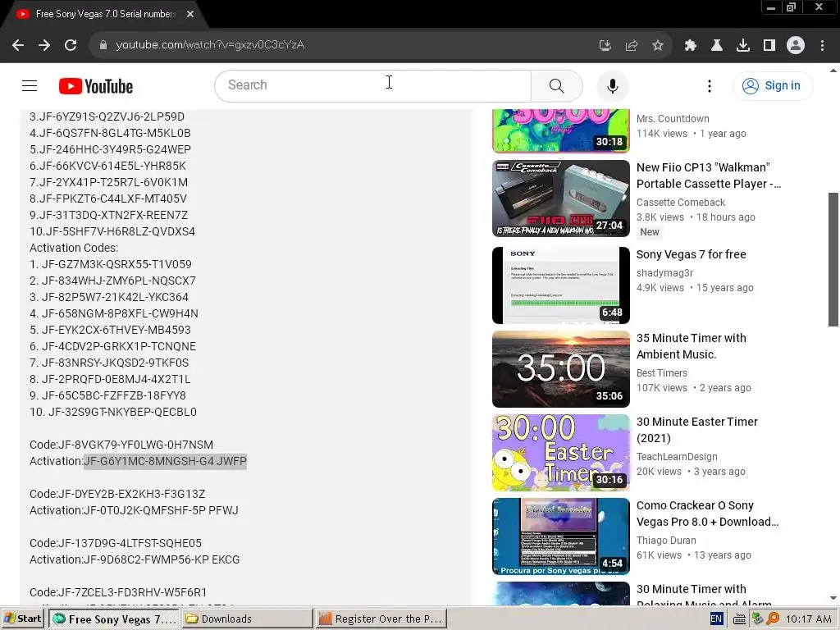The image size is (840, 630).
Task: Click serial line 10.JF-5SHF7V-H6R8LZ-QVDXS4
Action: (112, 231)
